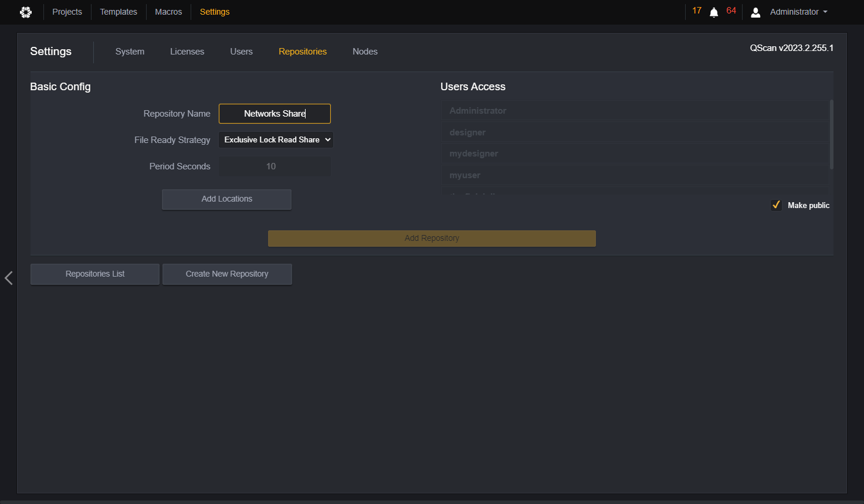Select the Settings top menu item
The height and width of the screenshot is (504, 864).
(215, 12)
